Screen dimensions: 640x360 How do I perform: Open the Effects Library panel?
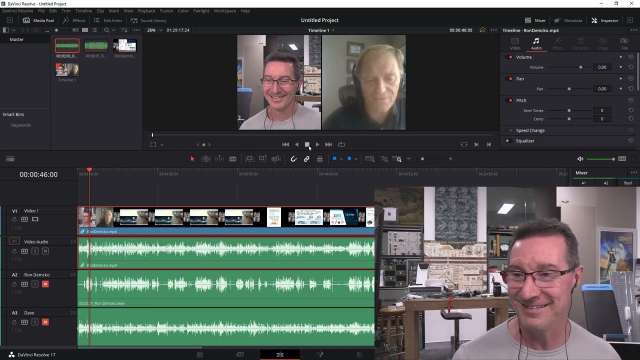pyautogui.click(x=74, y=20)
